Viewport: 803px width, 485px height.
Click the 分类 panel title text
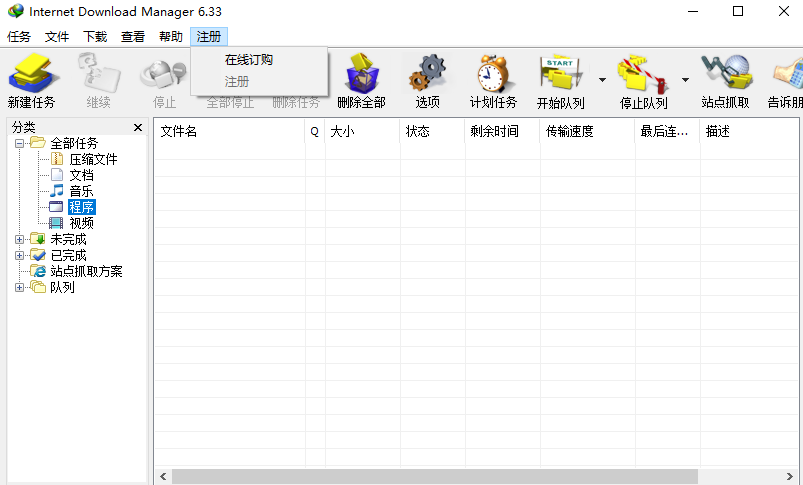click(x=24, y=127)
